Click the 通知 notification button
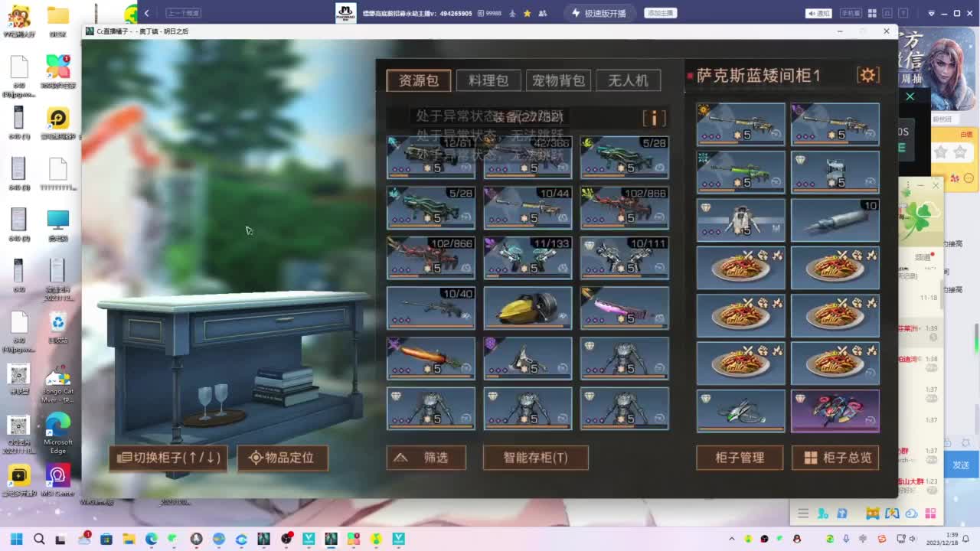Viewport: 980px width, 551px height. coord(819,13)
